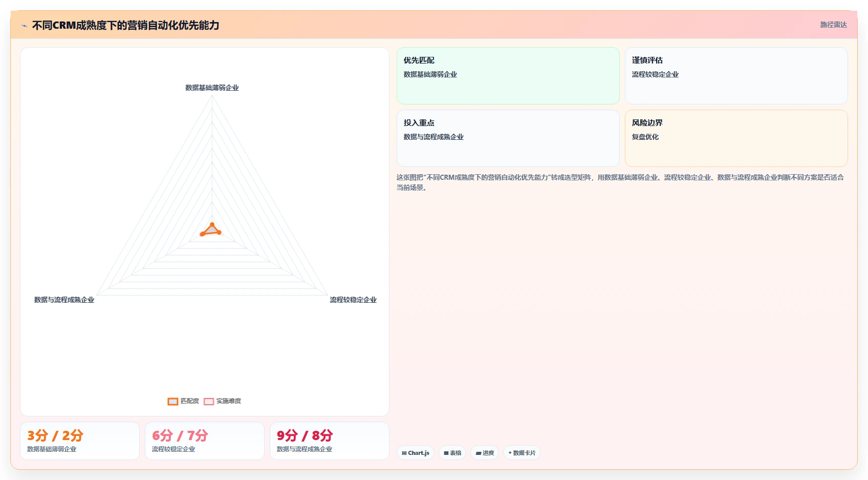Click the 匹配度 legend label

point(189,401)
